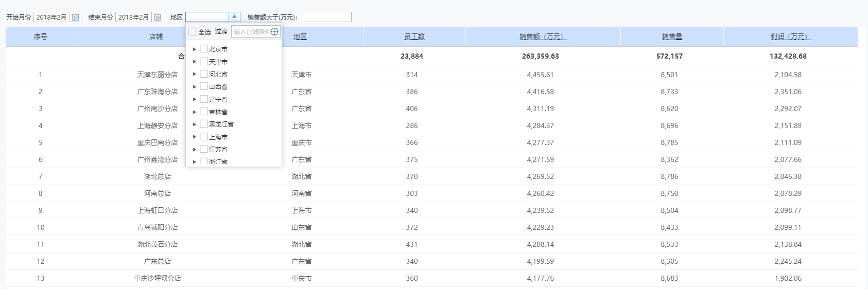Select the 湖北总店 store cell

click(x=158, y=176)
